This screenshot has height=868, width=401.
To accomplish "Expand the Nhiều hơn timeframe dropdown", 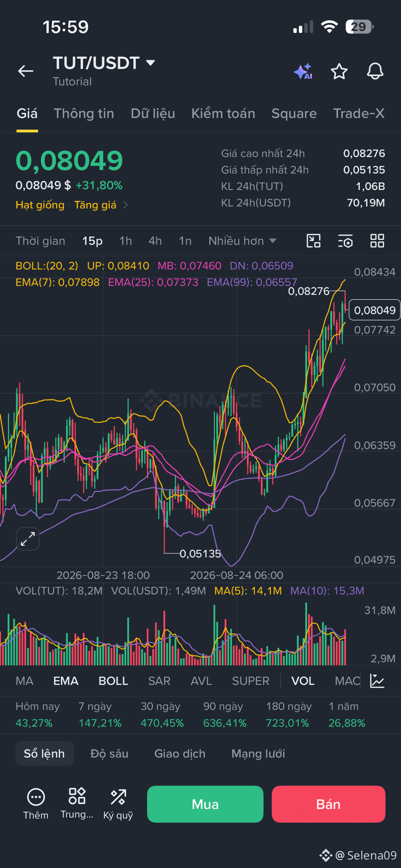I will pos(242,241).
